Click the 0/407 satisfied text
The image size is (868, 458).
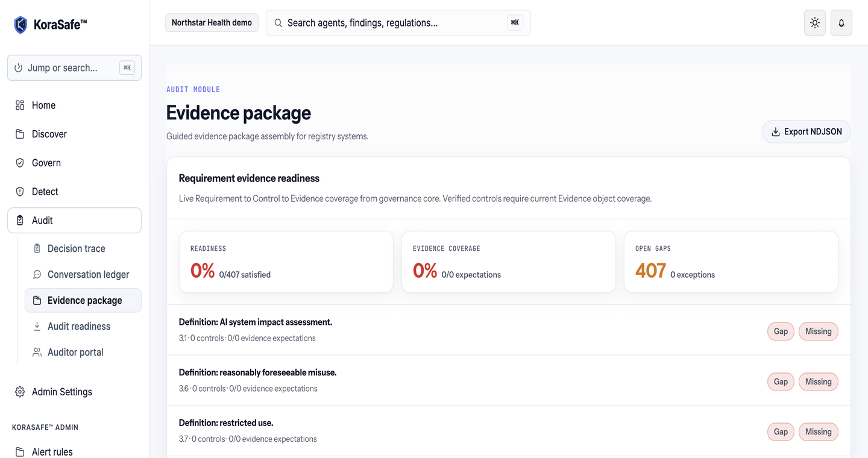click(245, 275)
